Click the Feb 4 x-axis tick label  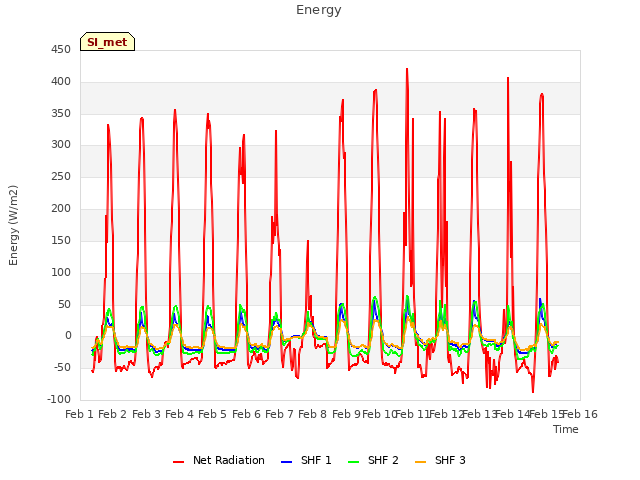pos(180,414)
